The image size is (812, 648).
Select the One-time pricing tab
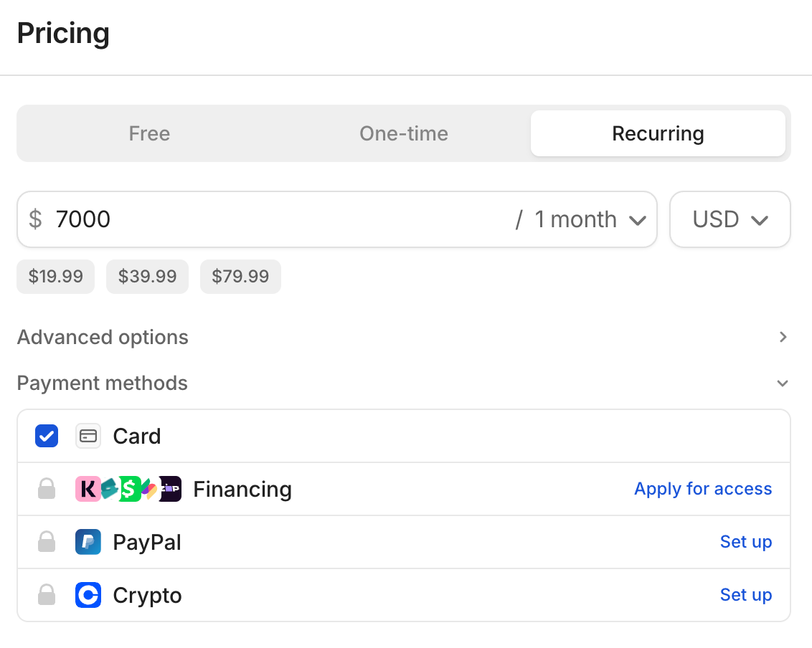404,133
